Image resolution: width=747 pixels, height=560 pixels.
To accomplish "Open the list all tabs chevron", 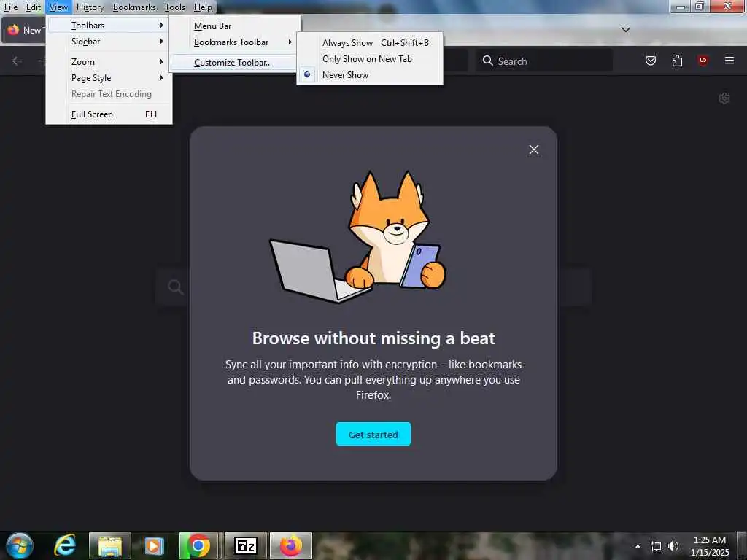I will tap(625, 29).
